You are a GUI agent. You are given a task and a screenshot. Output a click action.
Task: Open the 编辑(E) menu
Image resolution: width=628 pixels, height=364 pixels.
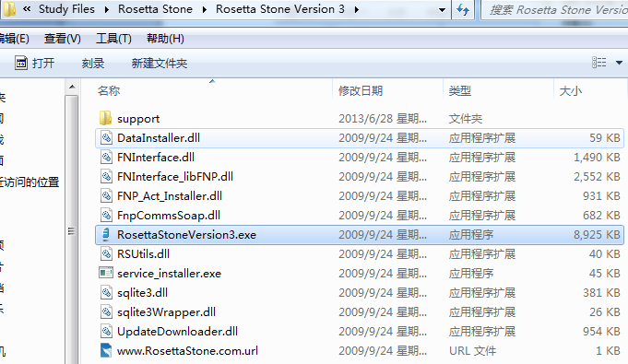[x=14, y=39]
